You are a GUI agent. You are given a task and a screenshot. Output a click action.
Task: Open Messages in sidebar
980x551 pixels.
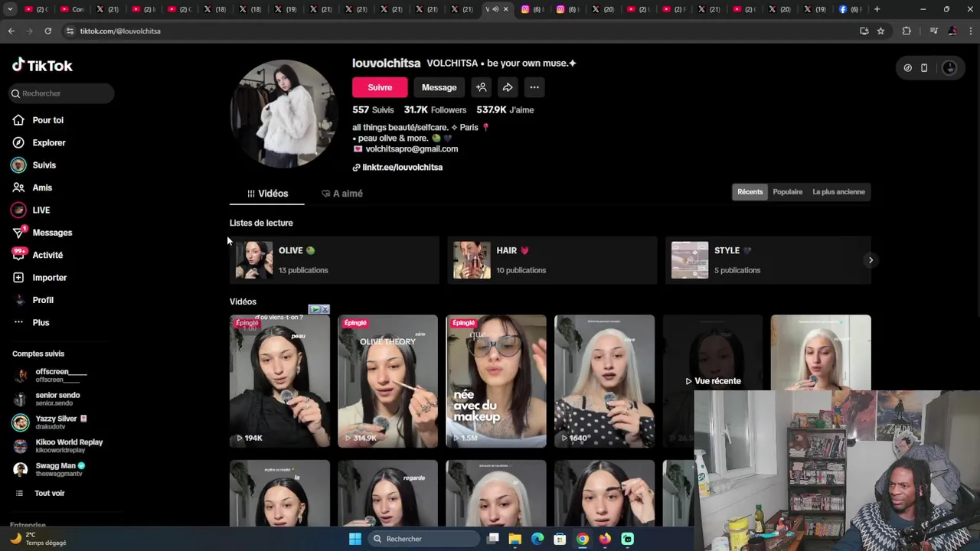pos(42,233)
